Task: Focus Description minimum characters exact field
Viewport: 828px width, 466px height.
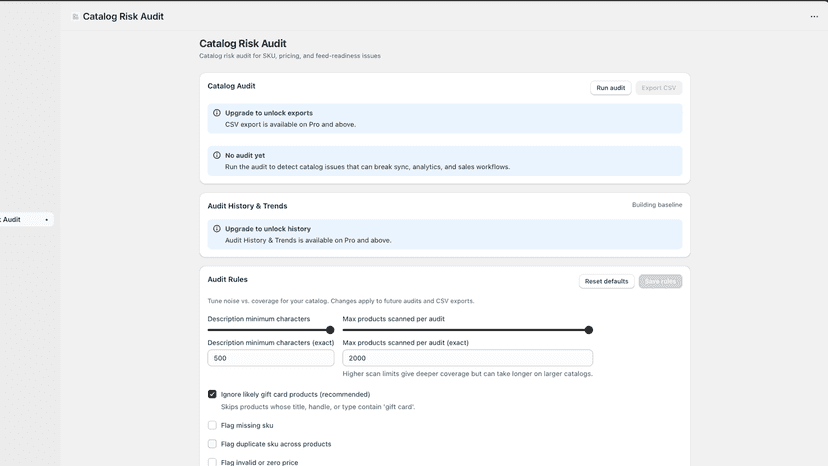Action: 271,358
